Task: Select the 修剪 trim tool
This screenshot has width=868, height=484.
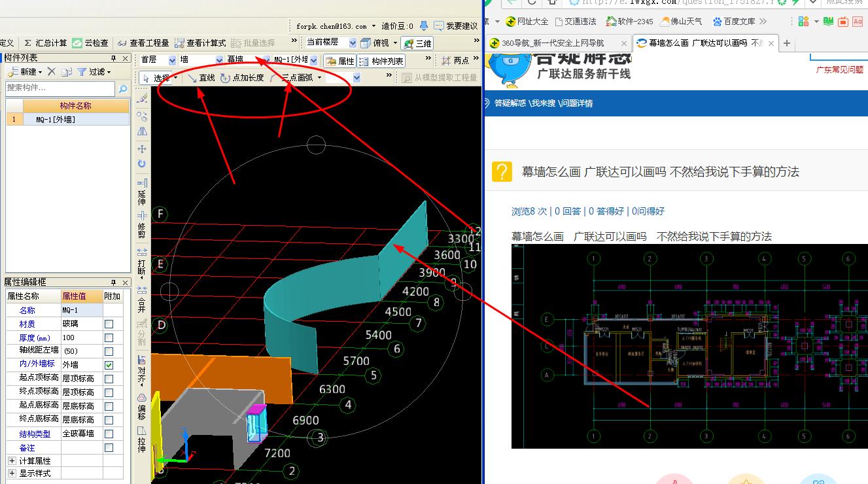Action: [x=143, y=224]
